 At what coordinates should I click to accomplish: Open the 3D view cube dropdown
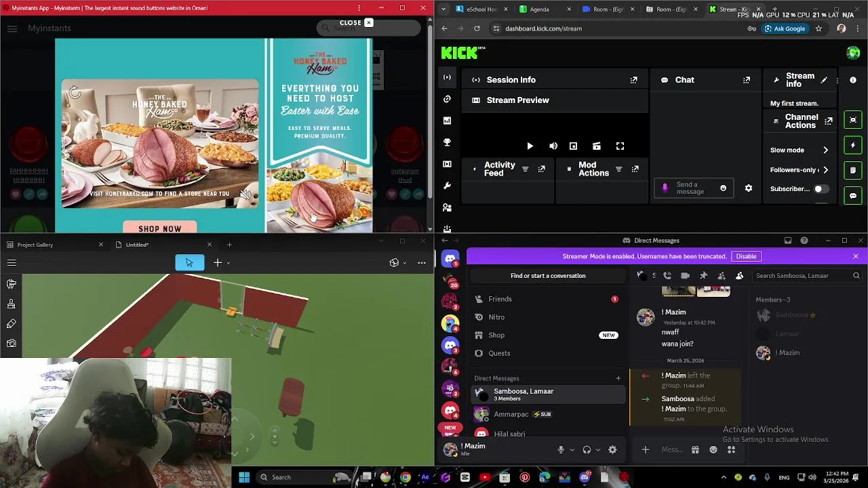[x=398, y=263]
